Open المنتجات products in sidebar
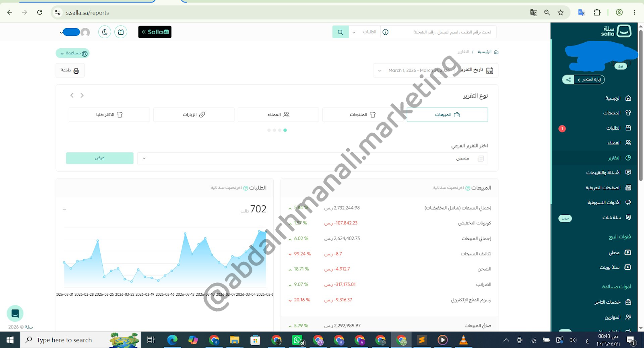Image resolution: width=644 pixels, height=348 pixels. click(617, 113)
